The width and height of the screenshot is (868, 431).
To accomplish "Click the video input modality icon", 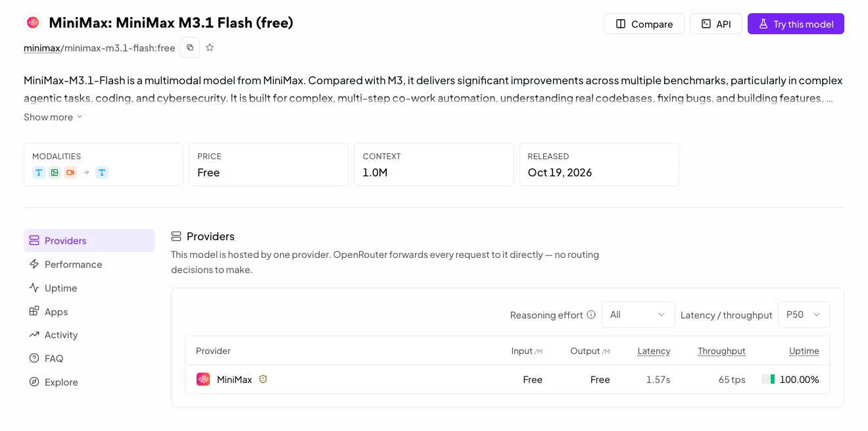I will pyautogui.click(x=70, y=172).
